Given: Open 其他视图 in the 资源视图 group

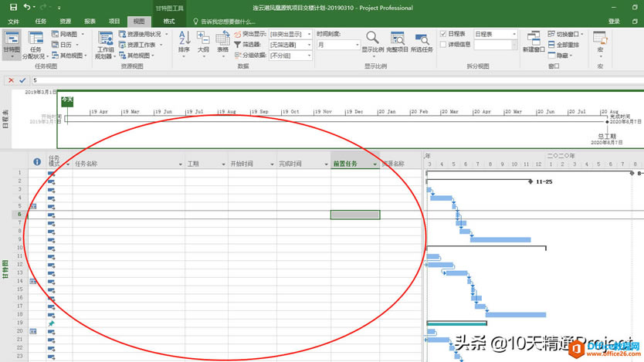Looking at the screenshot, I should pyautogui.click(x=137, y=56).
